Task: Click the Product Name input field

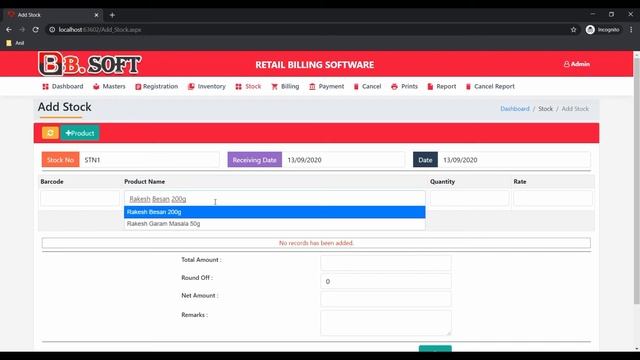Action: [x=274, y=199]
